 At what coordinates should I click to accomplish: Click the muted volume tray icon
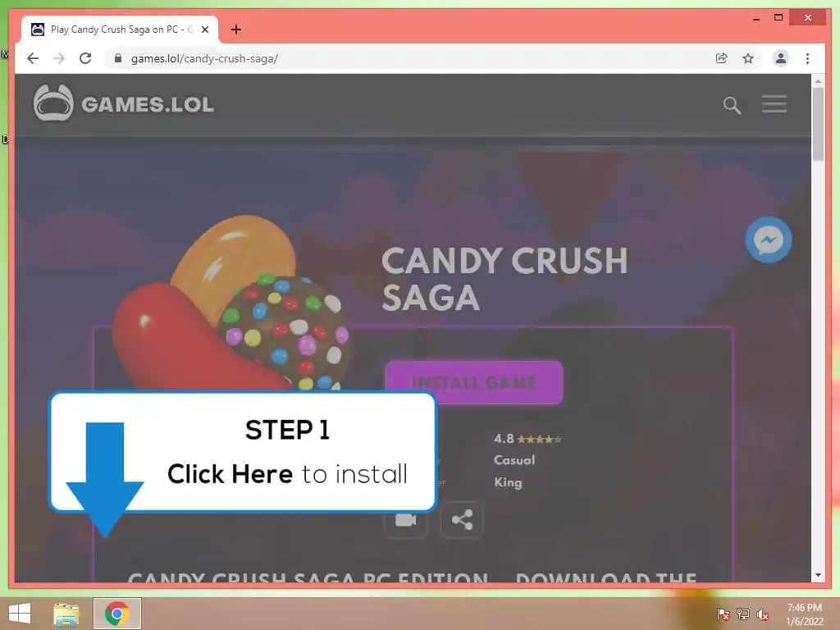pos(762,614)
